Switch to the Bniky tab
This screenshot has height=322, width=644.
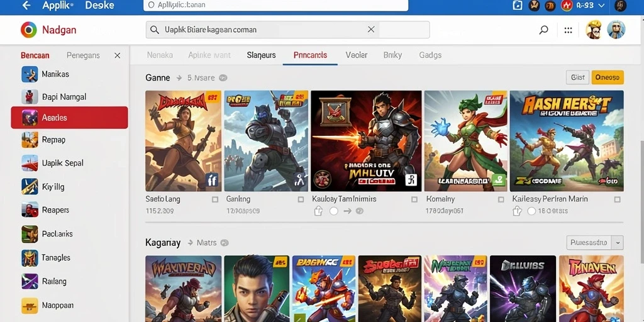click(392, 55)
